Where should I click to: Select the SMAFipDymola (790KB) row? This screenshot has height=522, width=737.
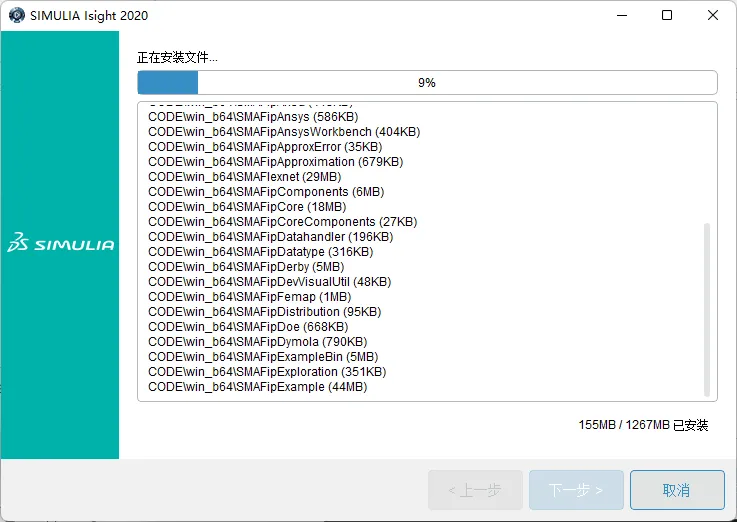(258, 342)
